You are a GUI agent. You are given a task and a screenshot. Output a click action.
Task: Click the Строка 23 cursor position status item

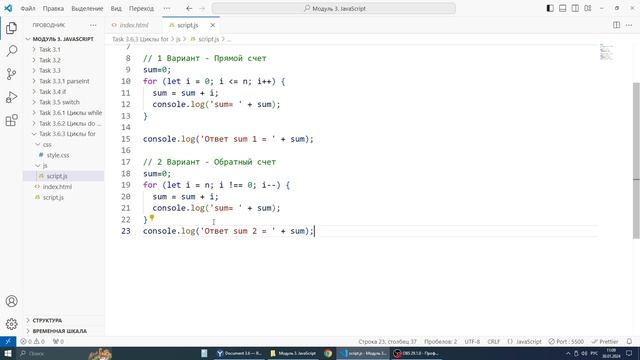[387, 341]
